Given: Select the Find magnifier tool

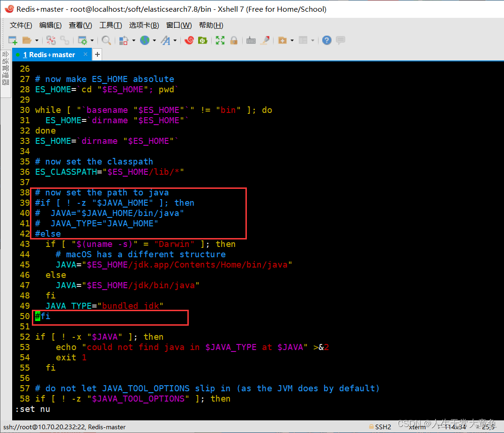Looking at the screenshot, I should (x=106, y=40).
